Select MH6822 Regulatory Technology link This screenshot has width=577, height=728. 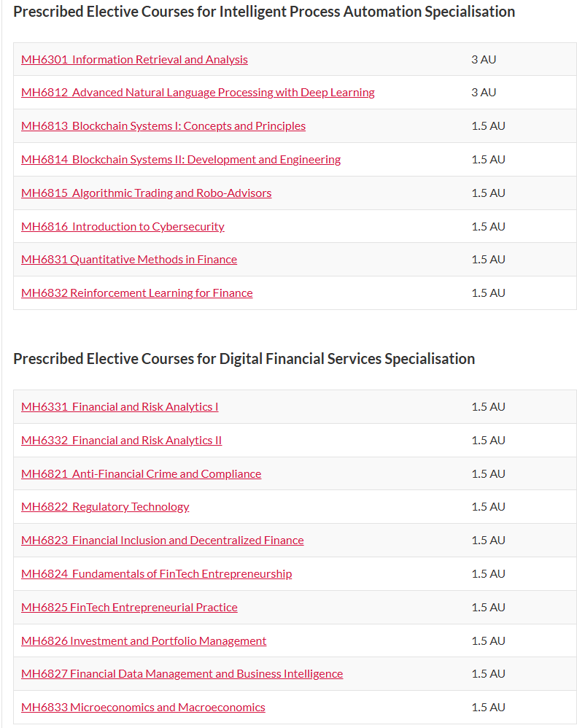coord(105,506)
